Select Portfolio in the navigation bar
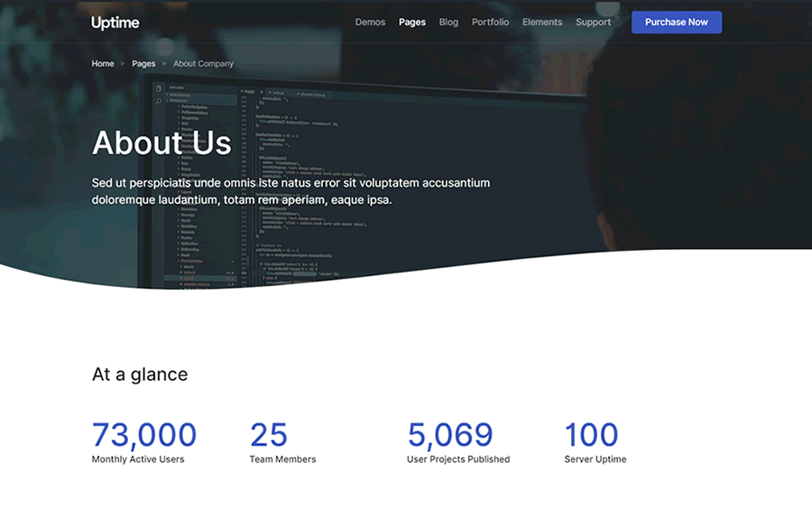The width and height of the screenshot is (812, 508). click(x=490, y=23)
